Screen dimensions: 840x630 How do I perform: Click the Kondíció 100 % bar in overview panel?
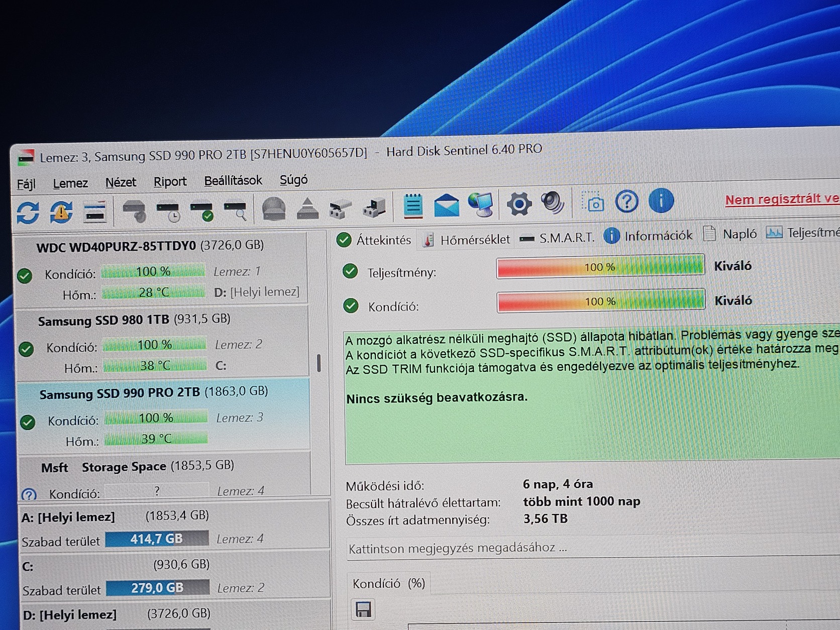coord(601,301)
